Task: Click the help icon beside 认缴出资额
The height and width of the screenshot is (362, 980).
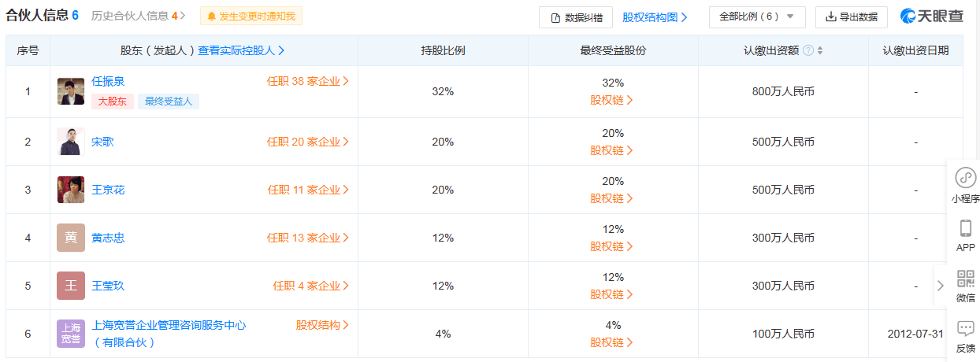Action: tap(808, 50)
